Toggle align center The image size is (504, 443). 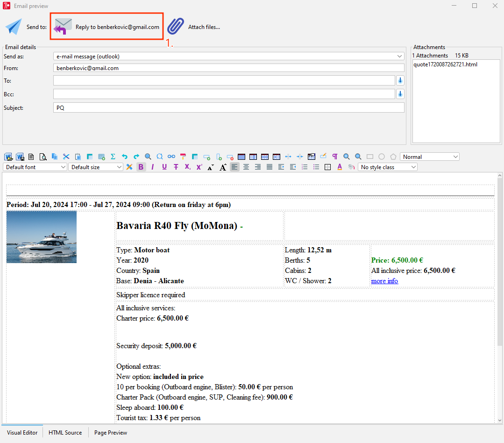coord(246,167)
